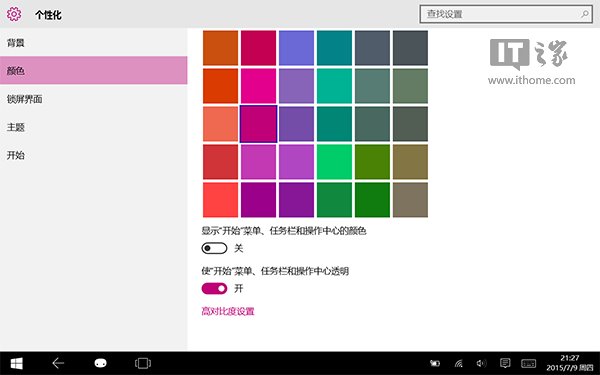Open Task View from the taskbar
This screenshot has height=375, width=600.
pyautogui.click(x=143, y=363)
